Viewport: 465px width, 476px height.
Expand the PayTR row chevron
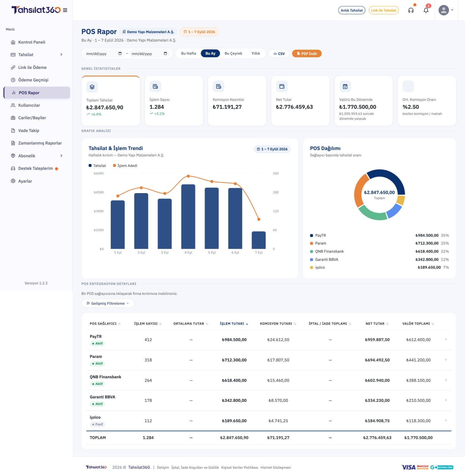[446, 339]
